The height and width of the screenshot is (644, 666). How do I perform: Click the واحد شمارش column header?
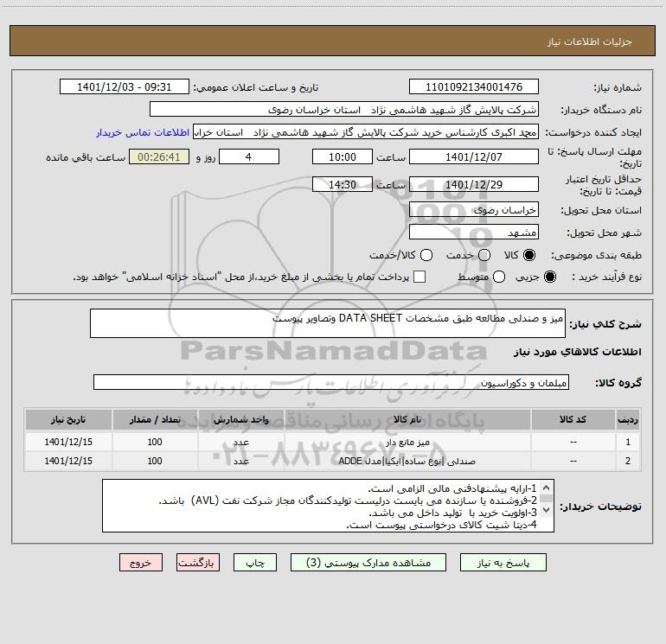pyautogui.click(x=240, y=419)
